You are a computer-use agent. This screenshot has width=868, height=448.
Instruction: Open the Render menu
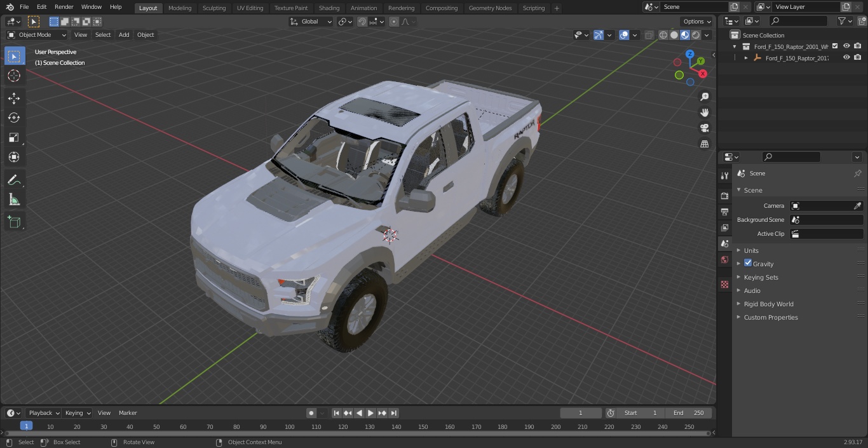tap(64, 7)
